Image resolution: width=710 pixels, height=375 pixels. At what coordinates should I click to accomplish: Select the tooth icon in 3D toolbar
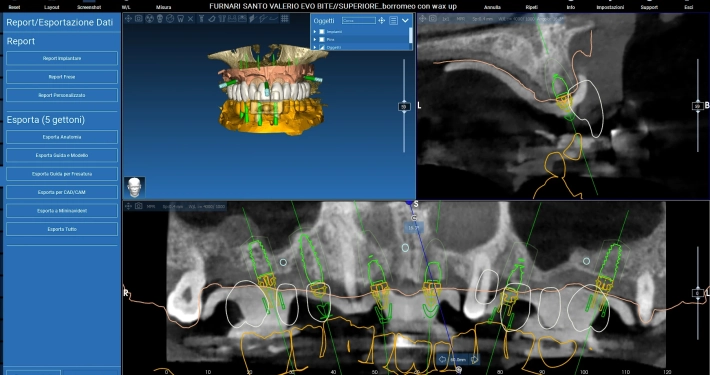tap(181, 19)
